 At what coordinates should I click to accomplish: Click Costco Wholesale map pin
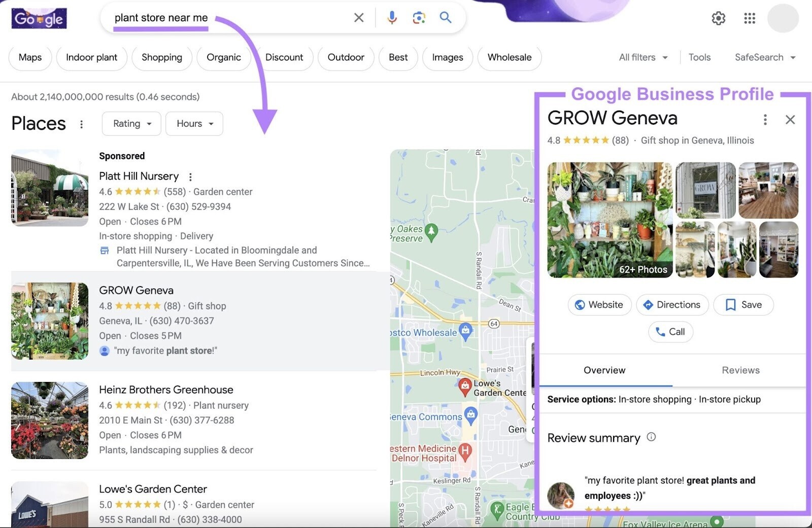[465, 331]
